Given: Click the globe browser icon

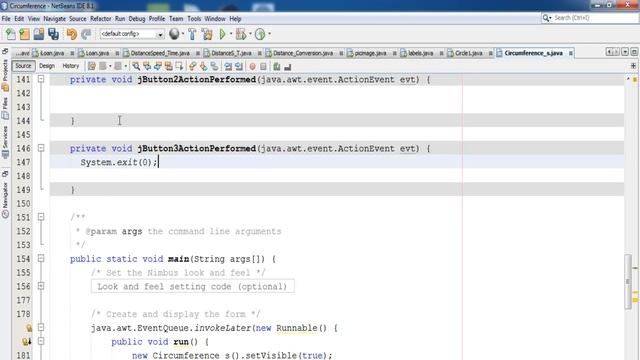Looking at the screenshot, I should (x=174, y=34).
